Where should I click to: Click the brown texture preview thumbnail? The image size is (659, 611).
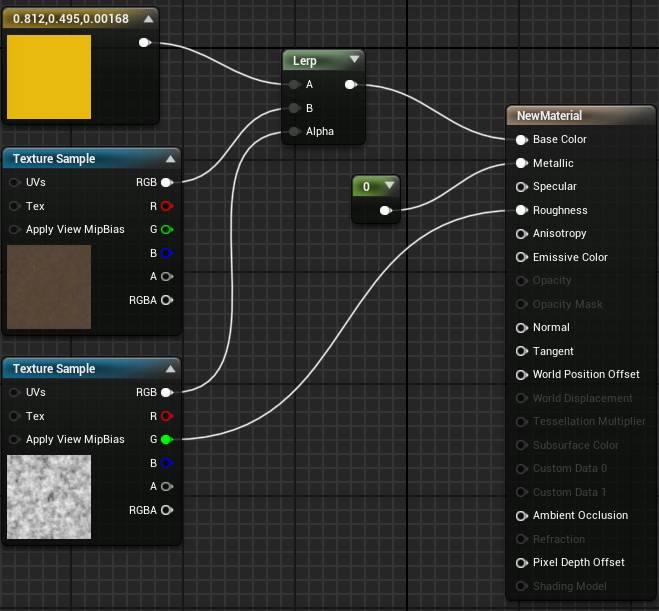pyautogui.click(x=49, y=287)
